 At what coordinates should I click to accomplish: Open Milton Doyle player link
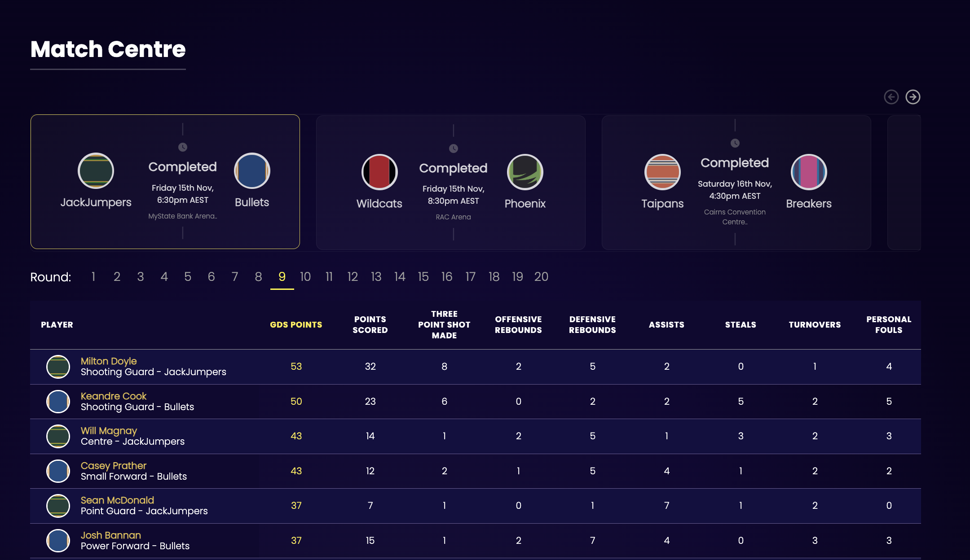tap(109, 361)
